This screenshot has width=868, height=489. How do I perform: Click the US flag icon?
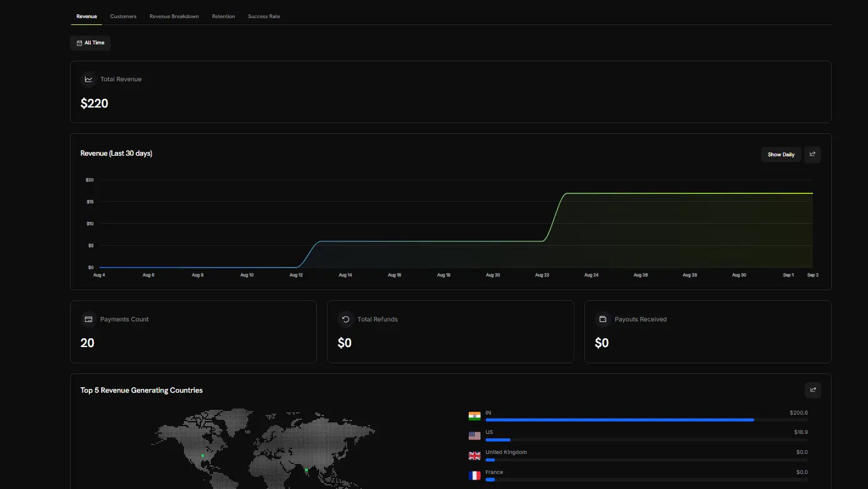[474, 436]
